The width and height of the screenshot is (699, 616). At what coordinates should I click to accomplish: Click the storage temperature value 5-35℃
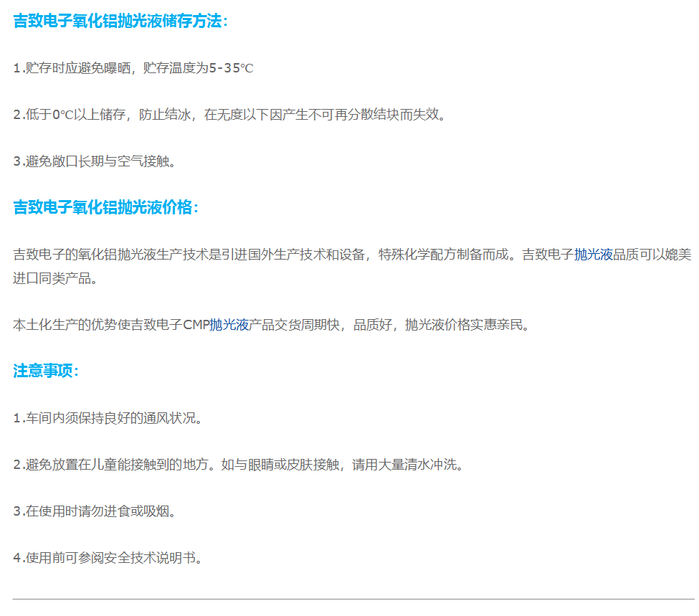click(x=231, y=68)
